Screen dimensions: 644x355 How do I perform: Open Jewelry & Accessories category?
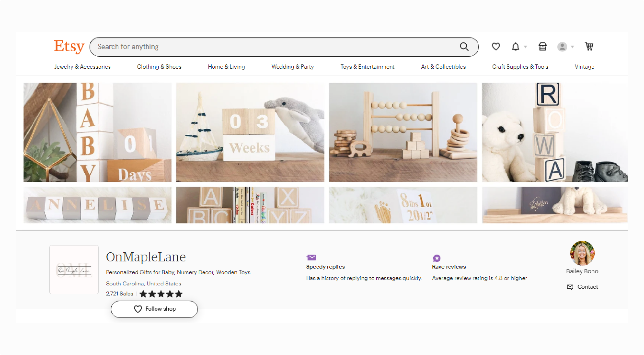[x=82, y=67]
